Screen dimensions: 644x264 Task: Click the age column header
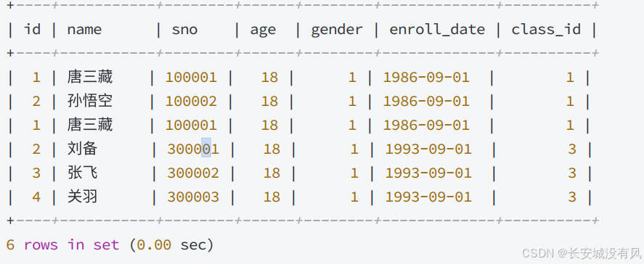[x=264, y=30]
